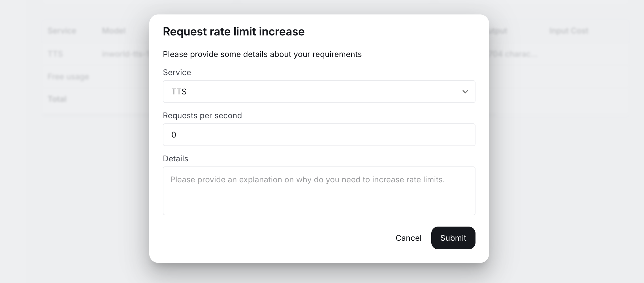Click the Details field label
Screen dimensions: 644x283
tap(175, 159)
